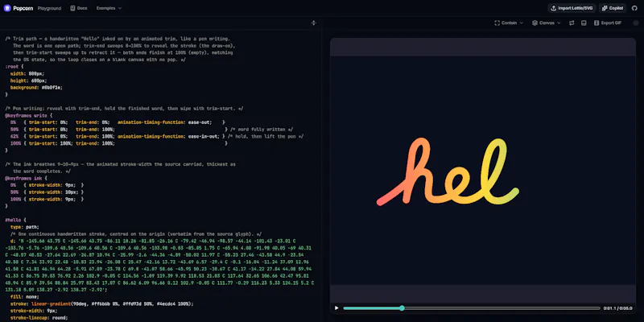This screenshot has height=322, width=644.
Task: Click the '@keyframes ink {' line
Action: pos(26,178)
